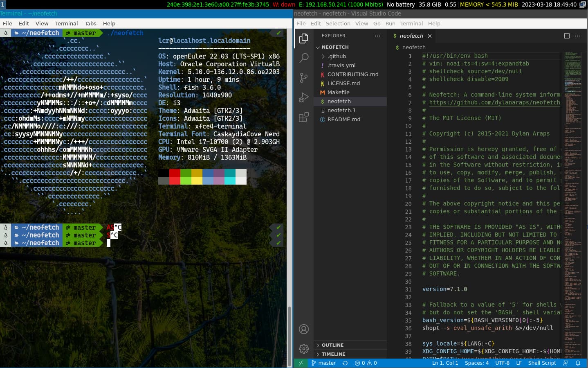
Task: Open the Explorer view in activity bar
Action: (303, 38)
